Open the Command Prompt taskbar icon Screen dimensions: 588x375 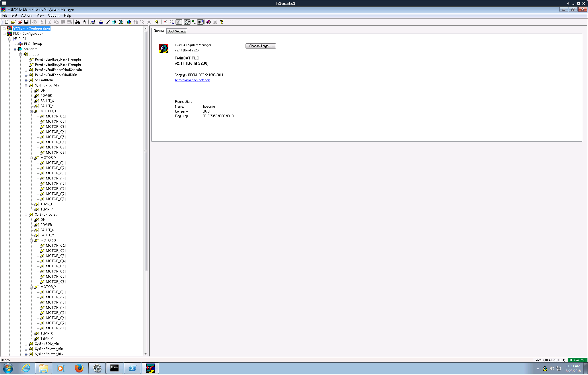pos(115,368)
